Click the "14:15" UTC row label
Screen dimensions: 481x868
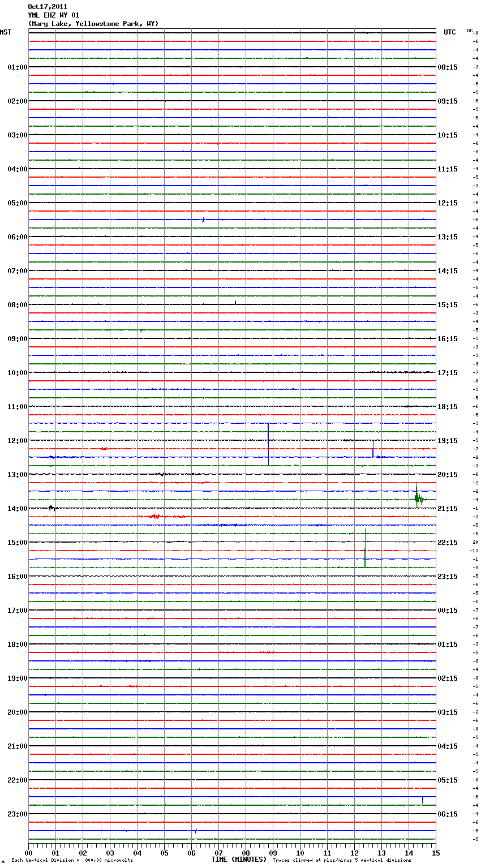click(448, 271)
